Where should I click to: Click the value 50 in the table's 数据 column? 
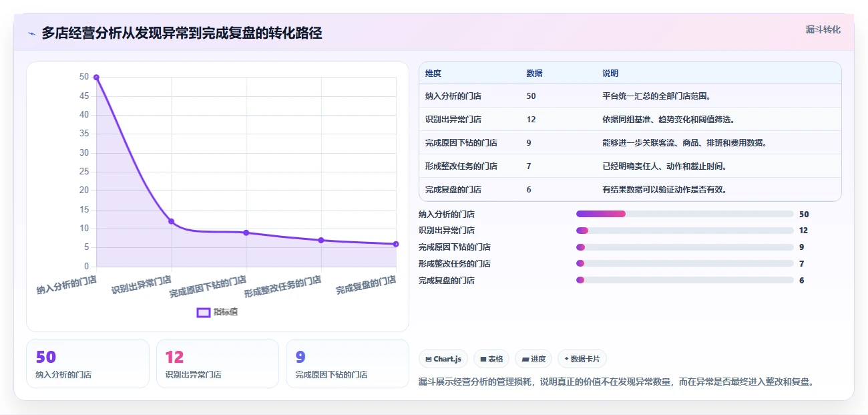coord(531,96)
